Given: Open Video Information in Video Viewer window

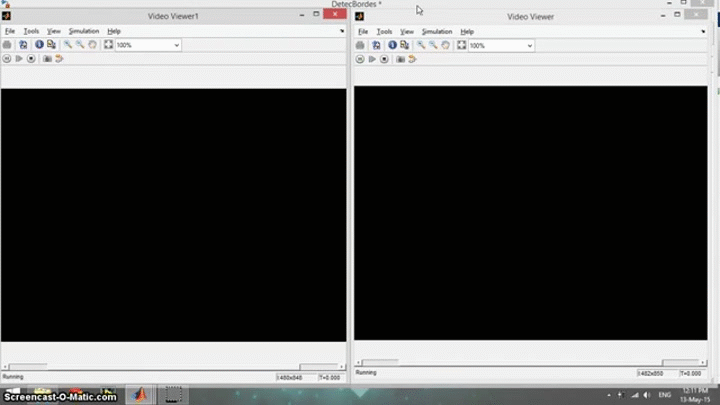Looking at the screenshot, I should click(392, 45).
